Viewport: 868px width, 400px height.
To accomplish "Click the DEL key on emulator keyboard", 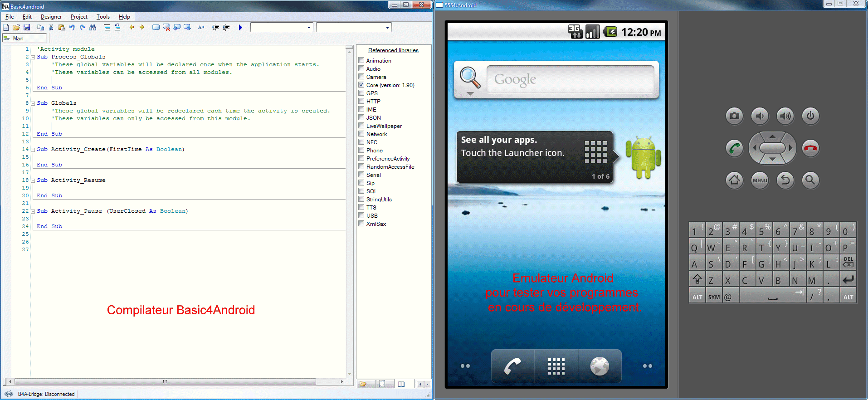I will coord(848,262).
